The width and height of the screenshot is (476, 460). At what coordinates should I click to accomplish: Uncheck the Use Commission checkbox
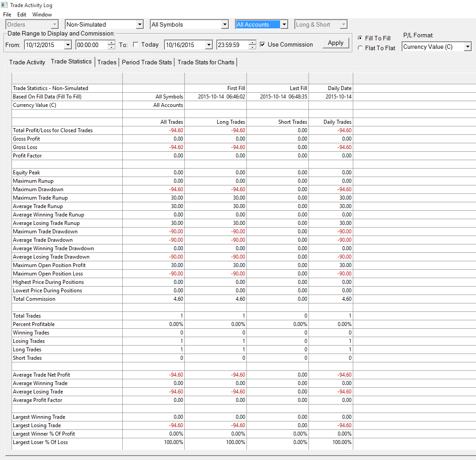click(x=262, y=44)
